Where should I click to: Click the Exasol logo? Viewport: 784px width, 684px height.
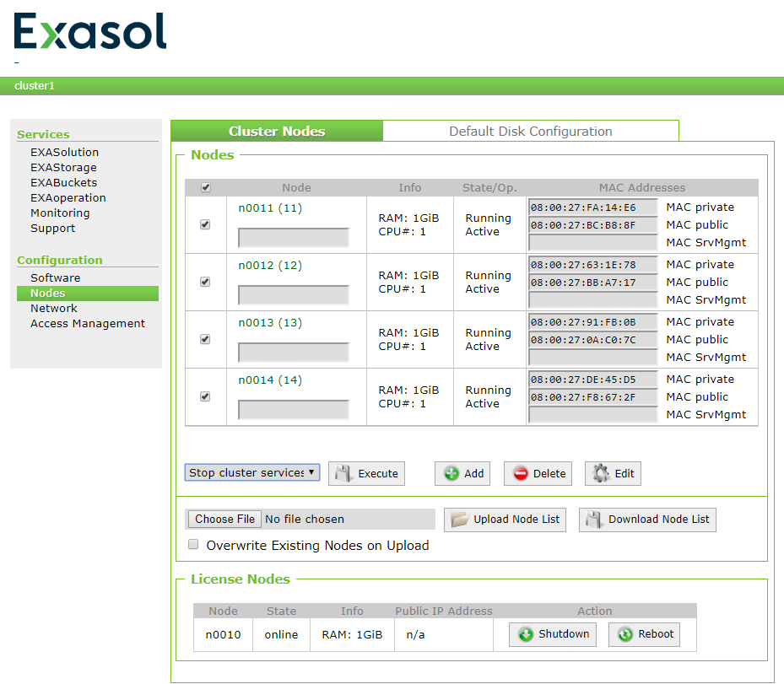tap(89, 31)
